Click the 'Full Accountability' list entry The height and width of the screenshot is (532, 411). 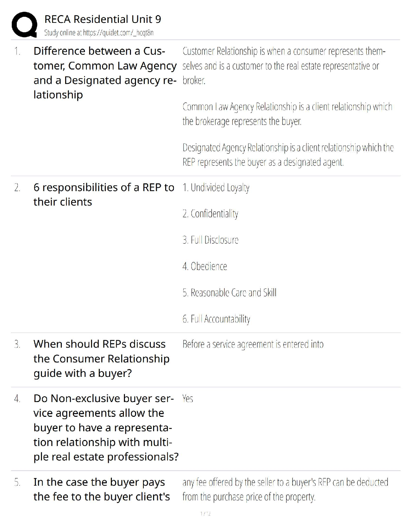click(x=216, y=319)
